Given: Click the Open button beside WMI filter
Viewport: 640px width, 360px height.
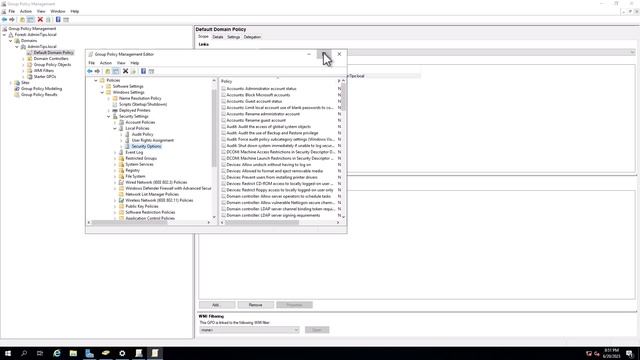Looking at the screenshot, I should 317,330.
